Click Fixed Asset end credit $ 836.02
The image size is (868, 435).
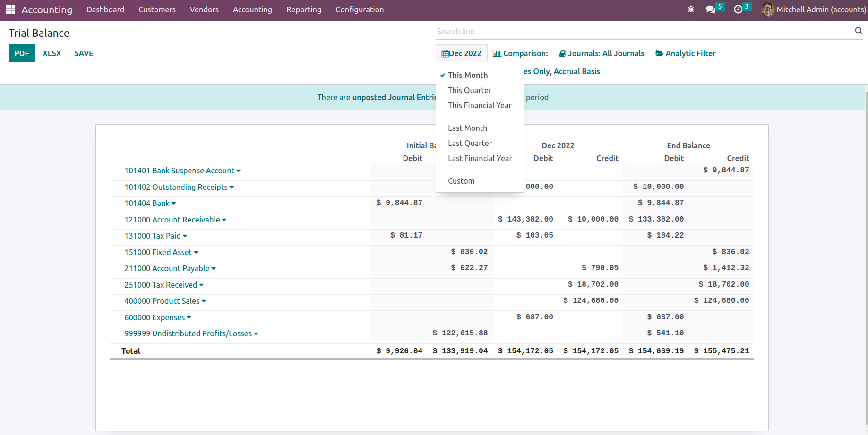[730, 252]
